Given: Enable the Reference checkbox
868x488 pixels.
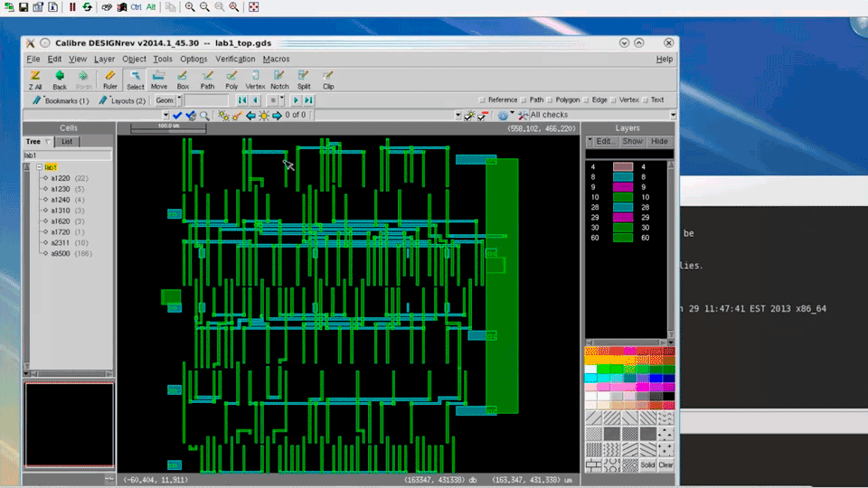Looking at the screenshot, I should (482, 100).
